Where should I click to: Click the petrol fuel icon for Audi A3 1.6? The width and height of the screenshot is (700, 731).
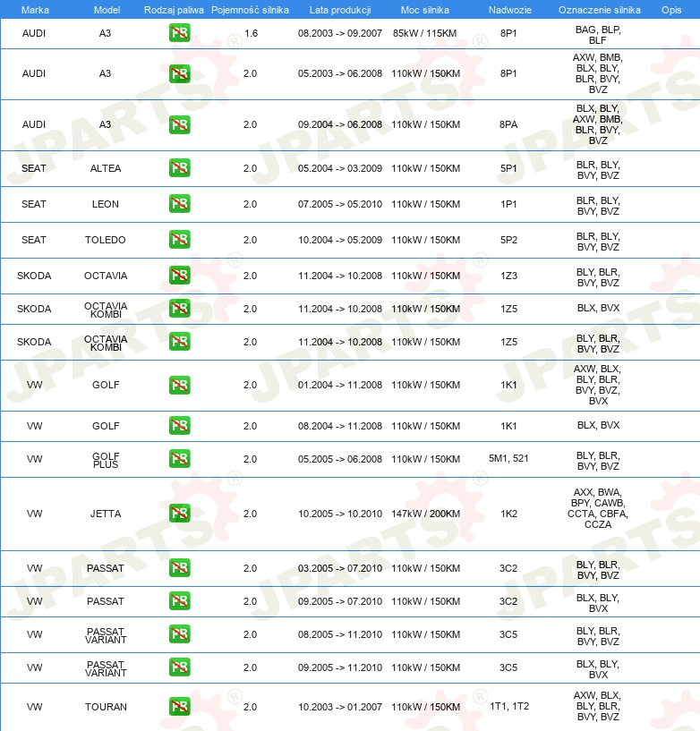[x=180, y=33]
